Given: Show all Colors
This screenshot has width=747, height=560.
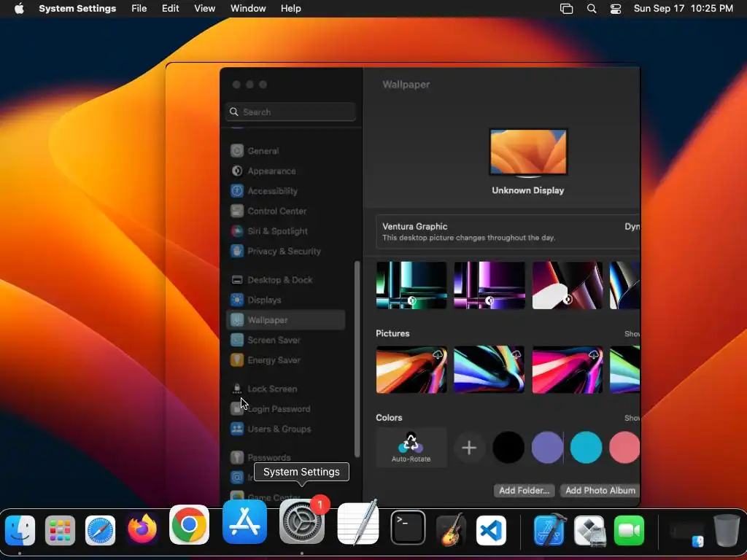Looking at the screenshot, I should coord(632,418).
